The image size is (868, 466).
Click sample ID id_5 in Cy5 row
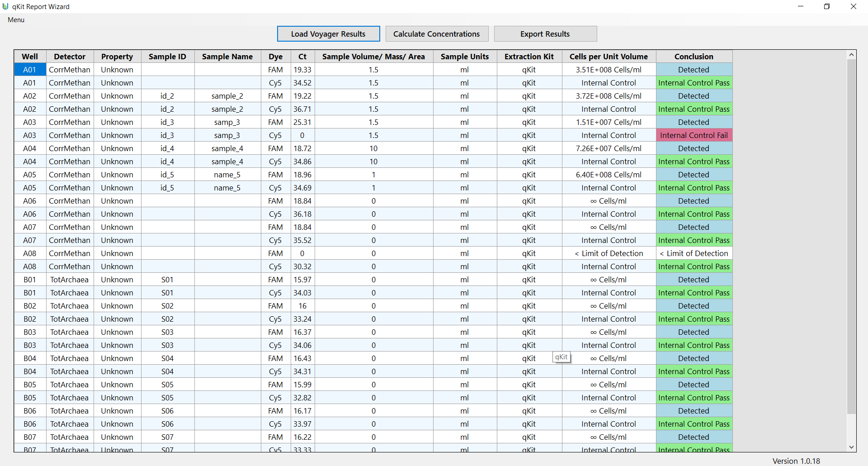pyautogui.click(x=167, y=188)
